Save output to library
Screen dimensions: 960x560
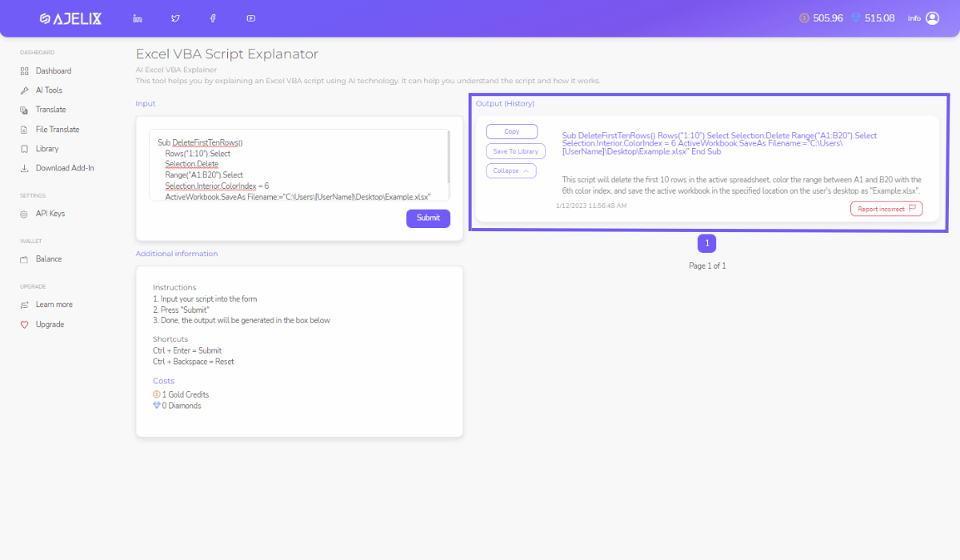(x=516, y=151)
